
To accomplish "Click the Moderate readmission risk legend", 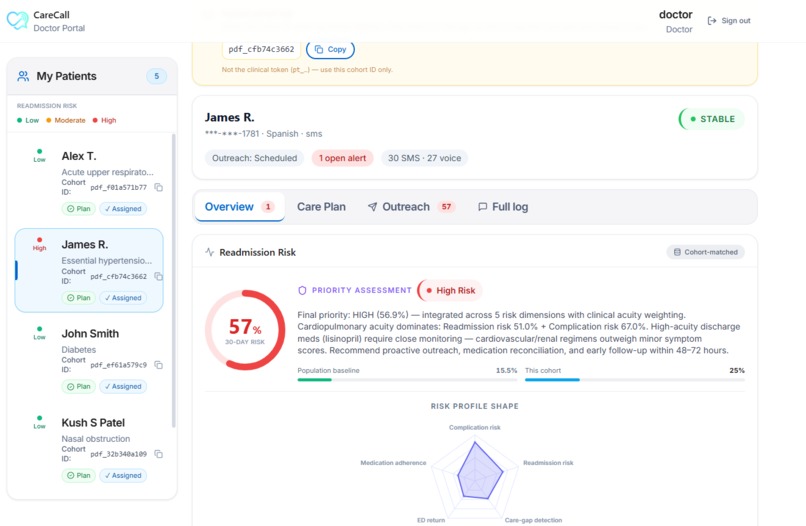I will pyautogui.click(x=66, y=120).
